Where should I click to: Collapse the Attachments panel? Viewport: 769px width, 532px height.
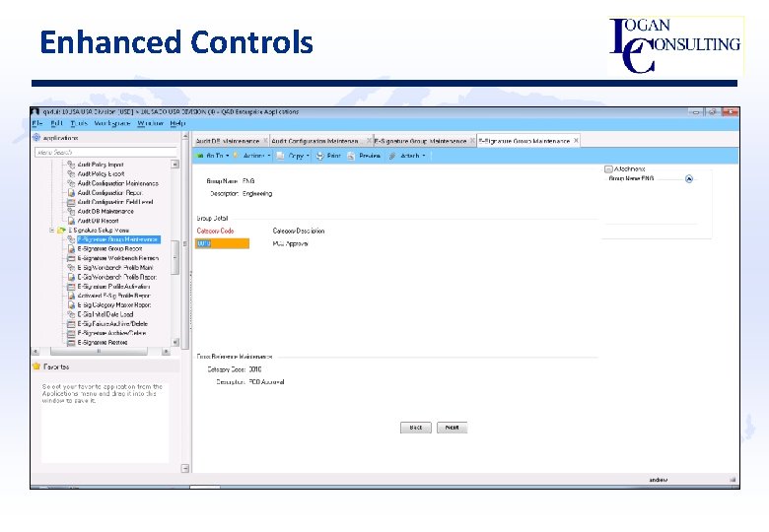(x=608, y=169)
